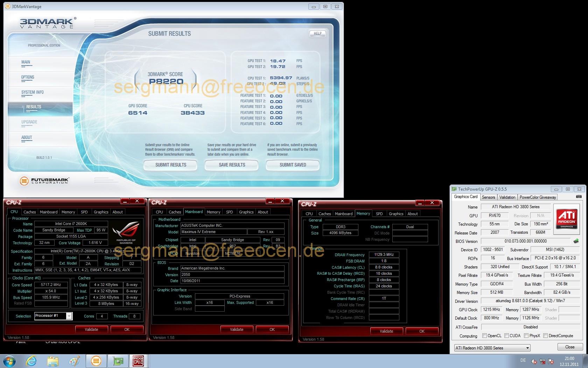Click the Show Desktop strip on the taskbar
Screen dimensions: 588x368
coord(586,361)
